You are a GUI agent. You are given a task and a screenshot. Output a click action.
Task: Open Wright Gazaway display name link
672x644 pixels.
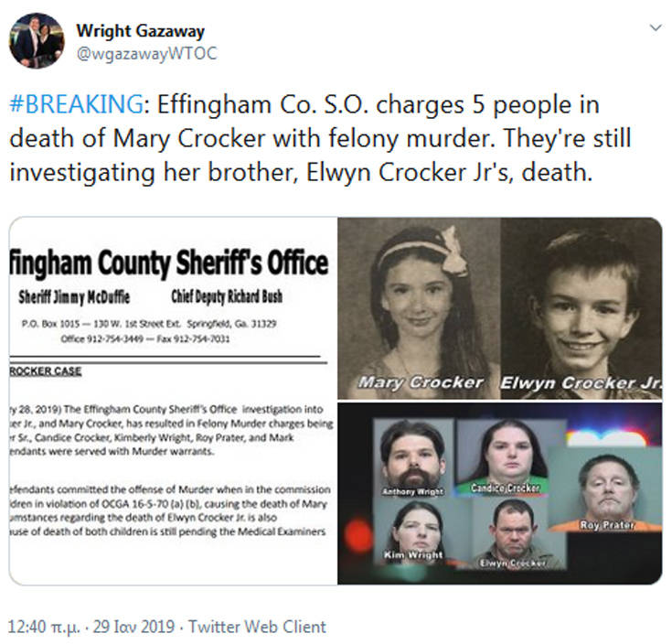pos(141,31)
